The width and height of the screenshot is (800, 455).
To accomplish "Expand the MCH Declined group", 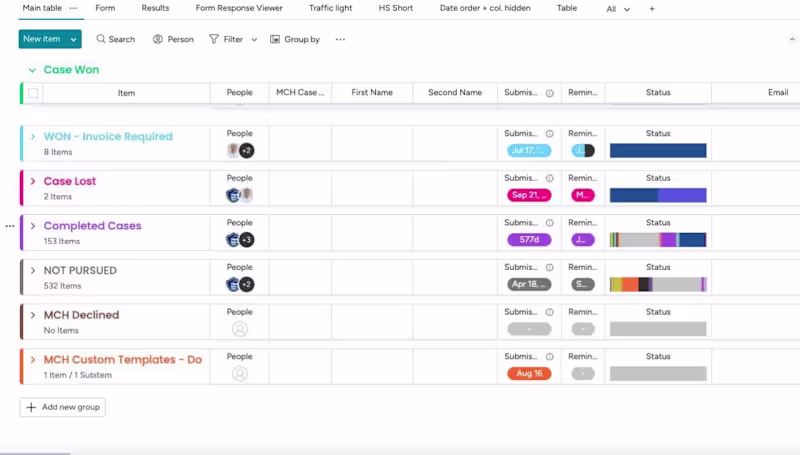I will (x=33, y=315).
